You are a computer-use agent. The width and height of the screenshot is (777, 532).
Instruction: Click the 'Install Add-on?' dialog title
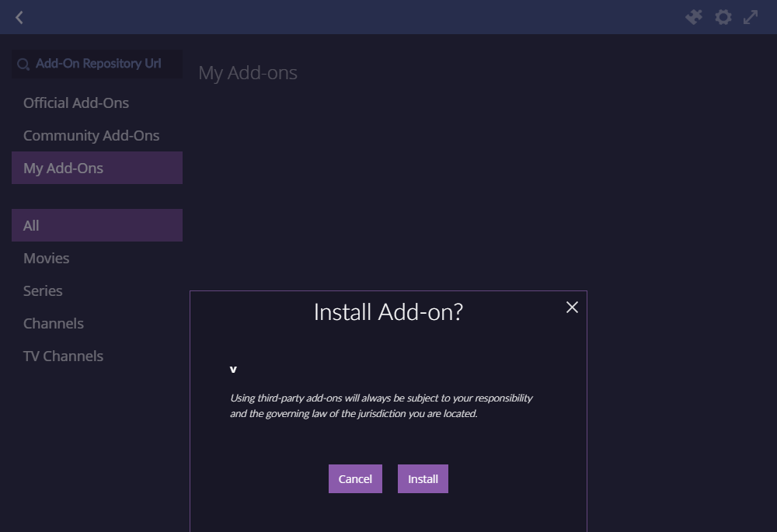click(x=388, y=312)
